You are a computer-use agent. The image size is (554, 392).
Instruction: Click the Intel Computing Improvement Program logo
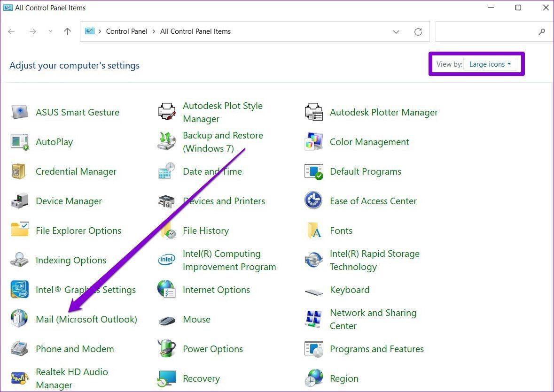[166, 260]
